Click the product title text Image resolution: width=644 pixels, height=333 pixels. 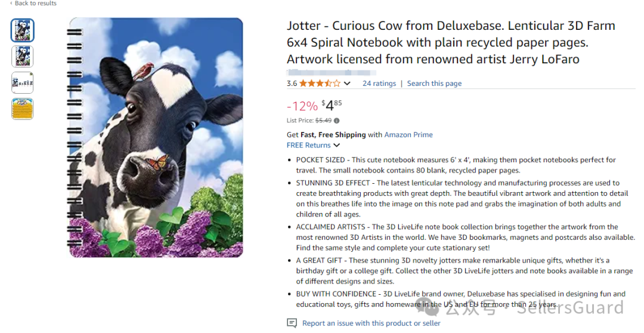pos(450,42)
